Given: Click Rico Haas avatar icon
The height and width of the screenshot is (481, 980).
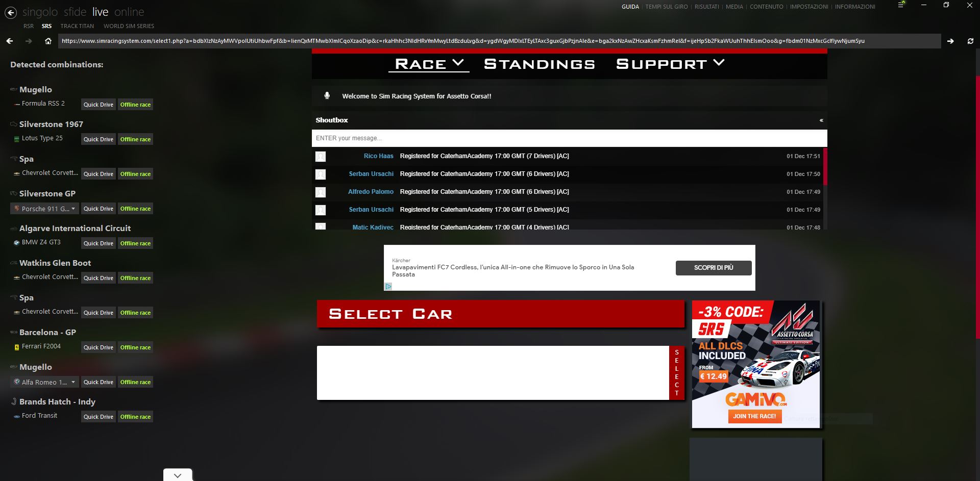Looking at the screenshot, I should 321,157.
